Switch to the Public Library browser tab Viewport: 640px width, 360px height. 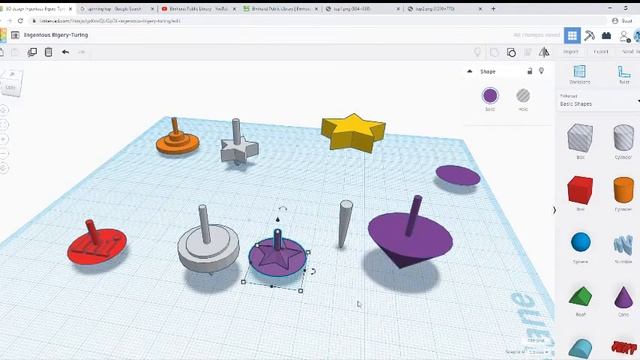tap(280, 9)
